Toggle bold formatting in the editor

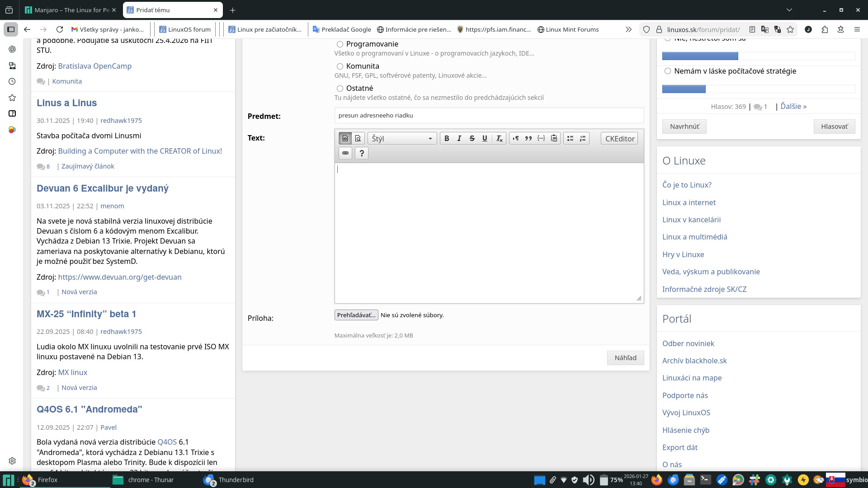447,139
